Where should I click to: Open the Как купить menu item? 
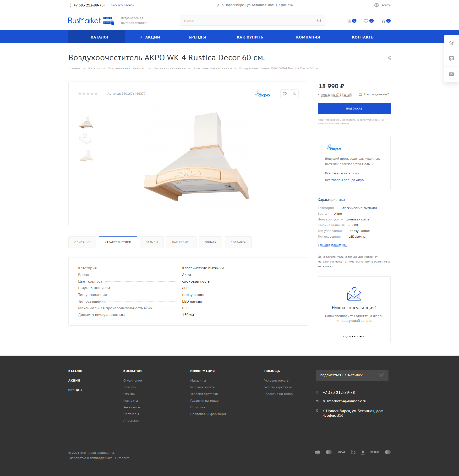(x=250, y=37)
